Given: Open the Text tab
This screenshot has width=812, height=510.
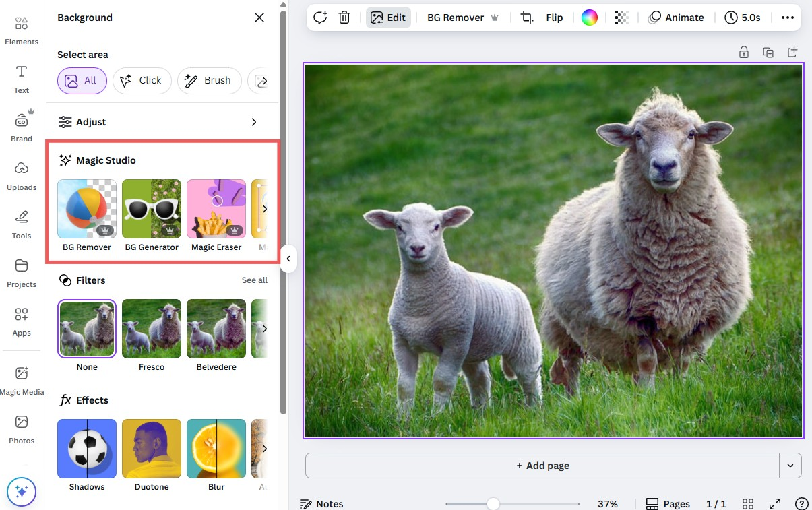Looking at the screenshot, I should (x=22, y=78).
